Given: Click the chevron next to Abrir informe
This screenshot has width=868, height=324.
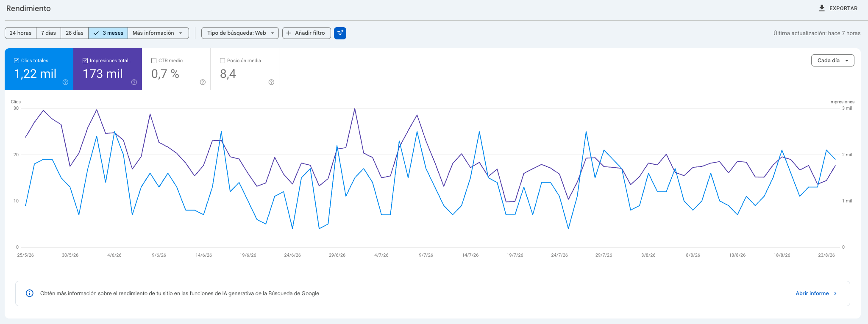Looking at the screenshot, I should (x=835, y=293).
